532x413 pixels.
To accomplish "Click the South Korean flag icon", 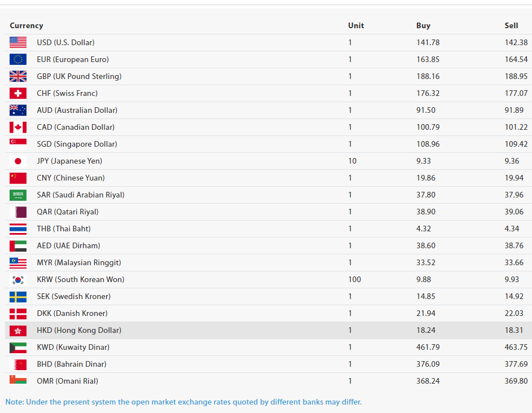I will point(18,279).
